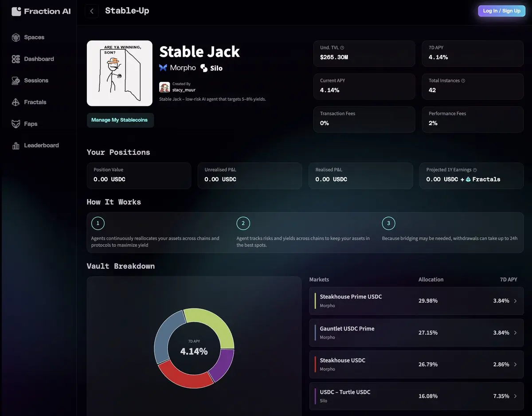This screenshot has height=416, width=532.
Task: Click the Silo protocol label
Action: tap(216, 68)
